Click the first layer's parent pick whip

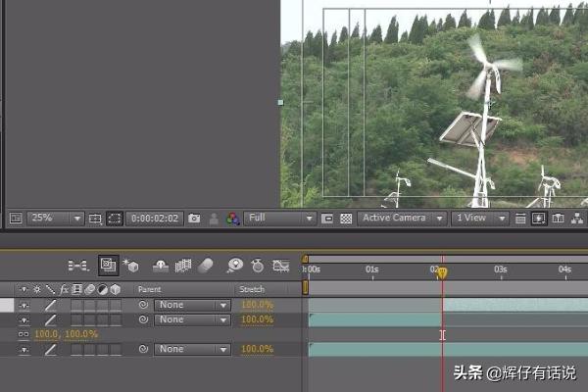(x=143, y=305)
